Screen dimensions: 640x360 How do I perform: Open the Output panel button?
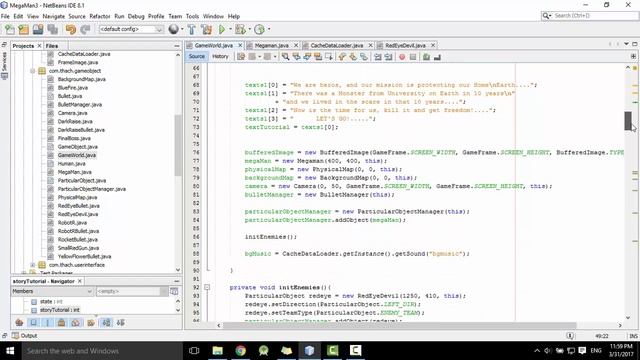tap(24, 336)
